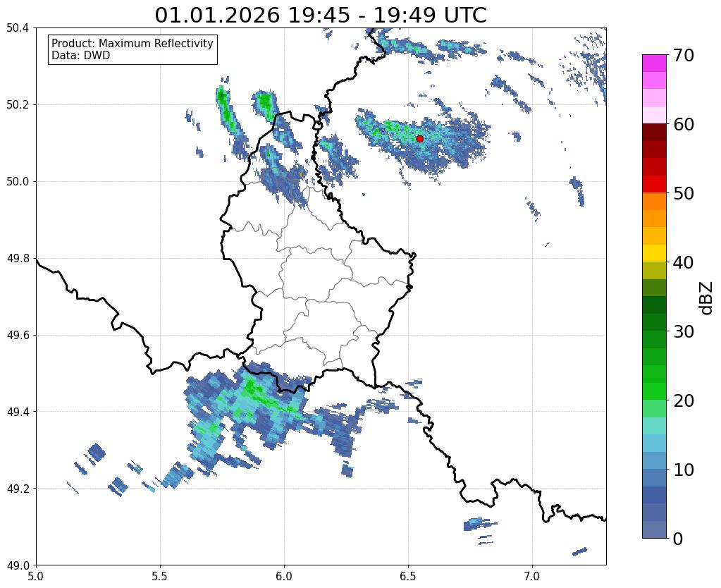Click longitude tick label 5.0
This screenshot has height=588, width=721.
[x=36, y=576]
